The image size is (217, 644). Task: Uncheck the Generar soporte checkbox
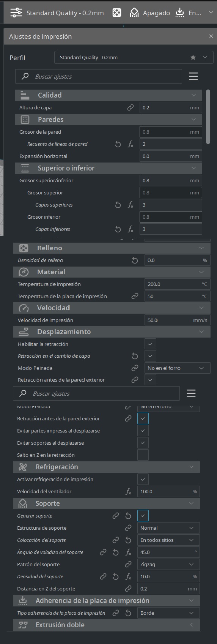(x=143, y=516)
